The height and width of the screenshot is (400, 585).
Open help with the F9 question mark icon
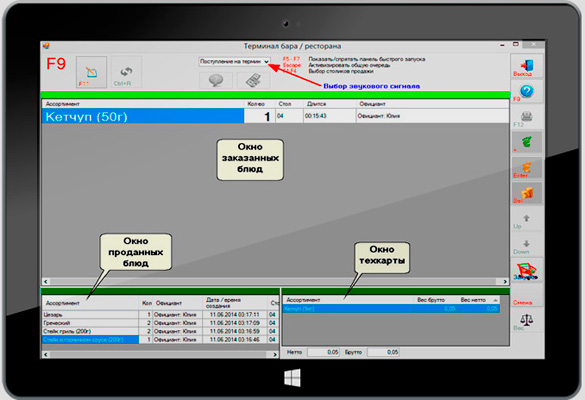(x=526, y=92)
